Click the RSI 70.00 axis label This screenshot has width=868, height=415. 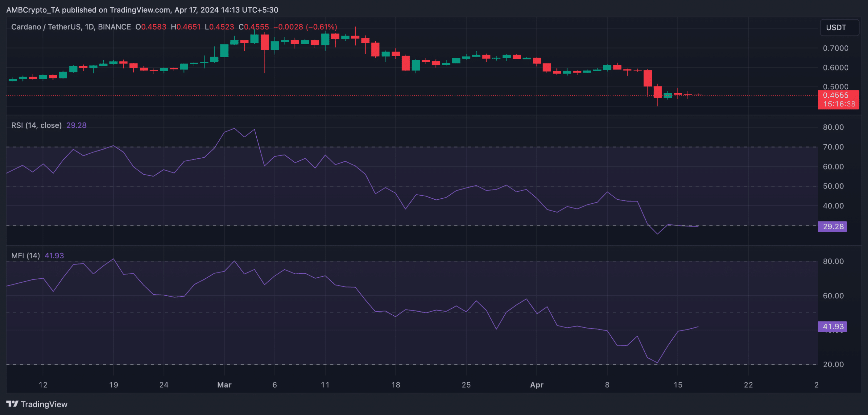click(833, 147)
